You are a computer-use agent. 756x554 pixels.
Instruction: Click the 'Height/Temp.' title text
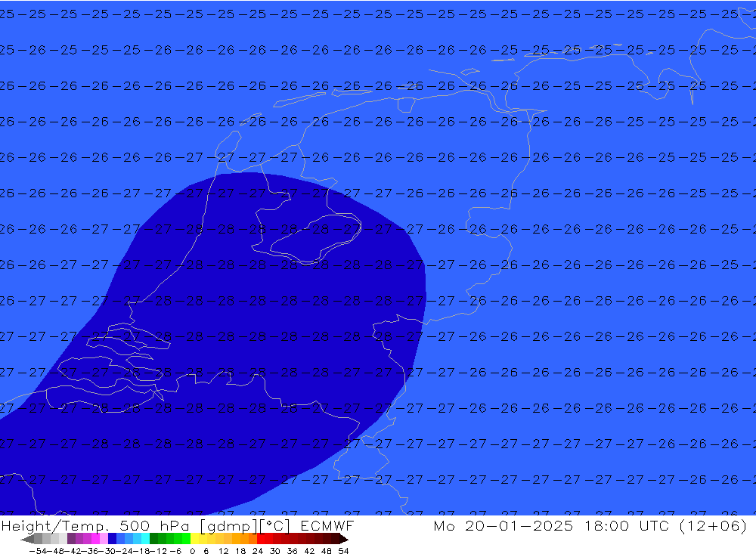pos(54,525)
